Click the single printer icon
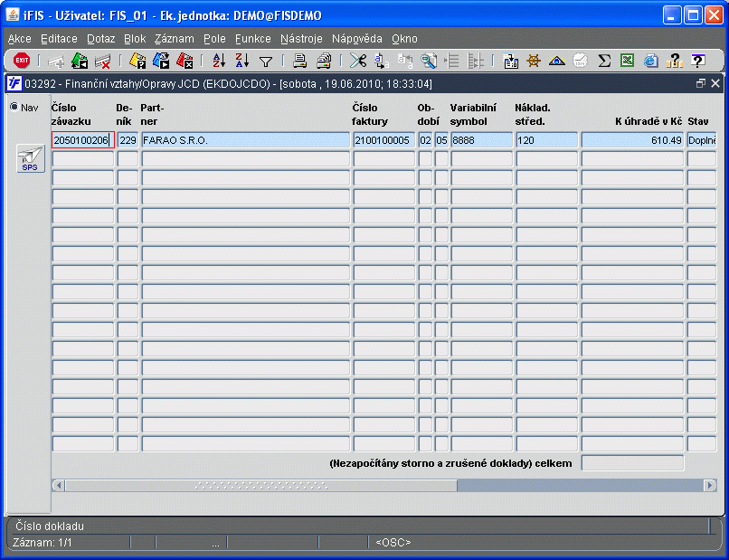729x560 pixels. (300, 61)
